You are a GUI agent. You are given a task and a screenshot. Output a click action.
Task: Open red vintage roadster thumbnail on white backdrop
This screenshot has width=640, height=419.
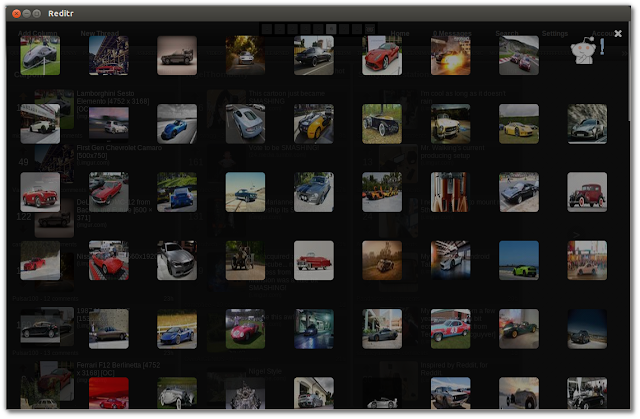(40, 192)
